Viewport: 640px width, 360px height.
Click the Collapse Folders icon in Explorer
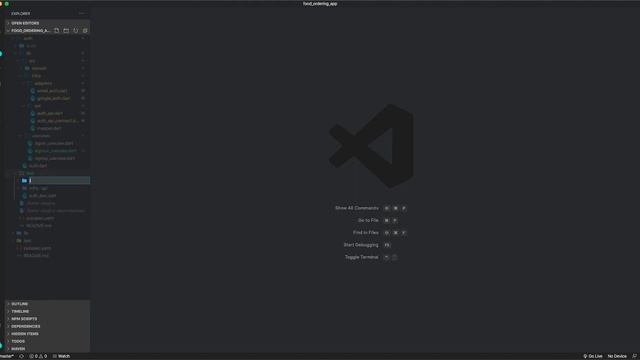coord(85,31)
